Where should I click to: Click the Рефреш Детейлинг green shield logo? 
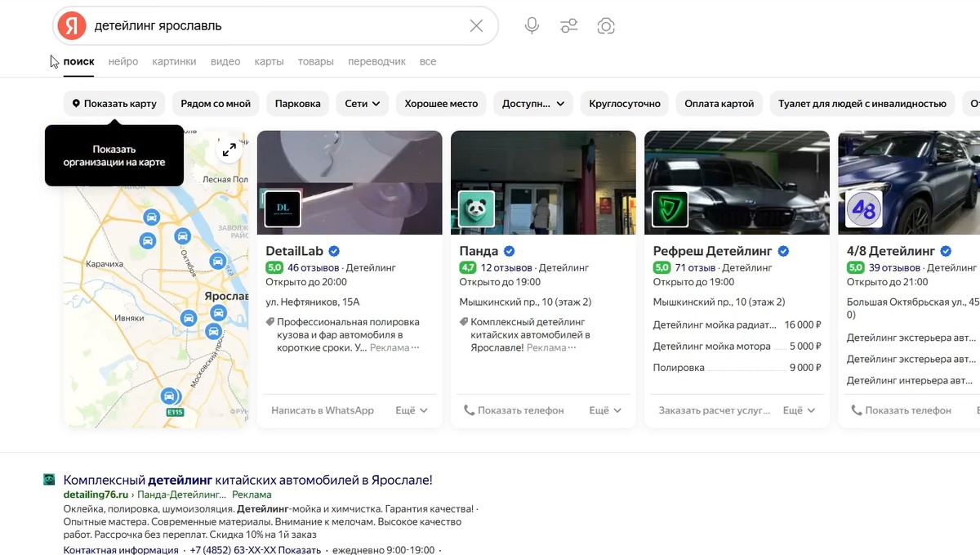click(670, 208)
